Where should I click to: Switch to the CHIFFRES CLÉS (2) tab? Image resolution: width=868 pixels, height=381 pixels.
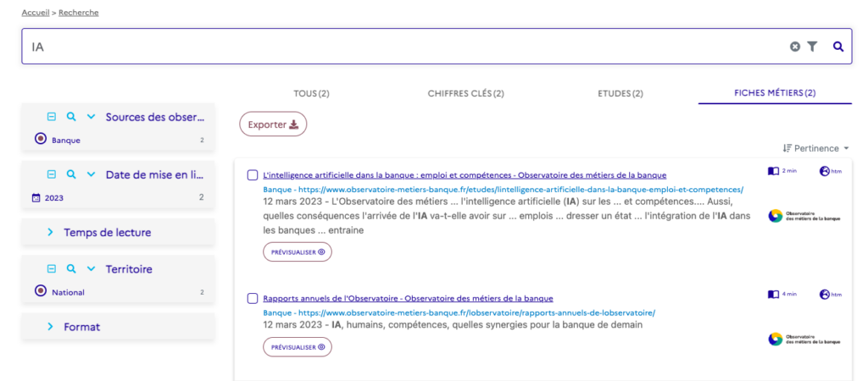(x=465, y=93)
